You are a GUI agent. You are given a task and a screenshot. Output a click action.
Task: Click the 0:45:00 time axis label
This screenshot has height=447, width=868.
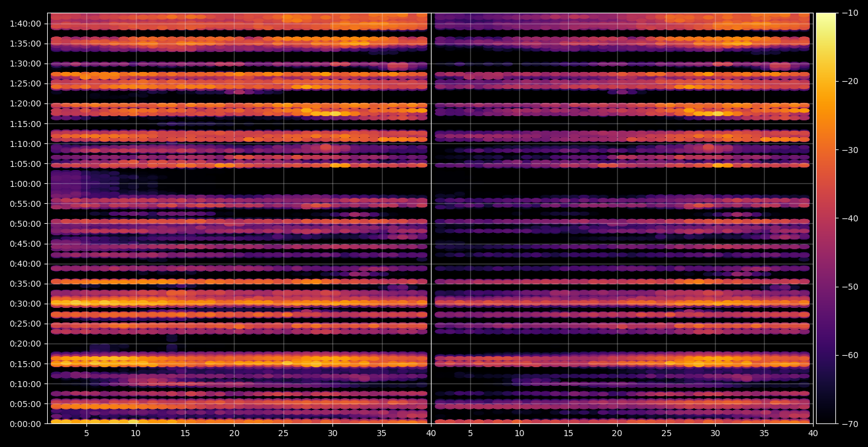(x=25, y=244)
